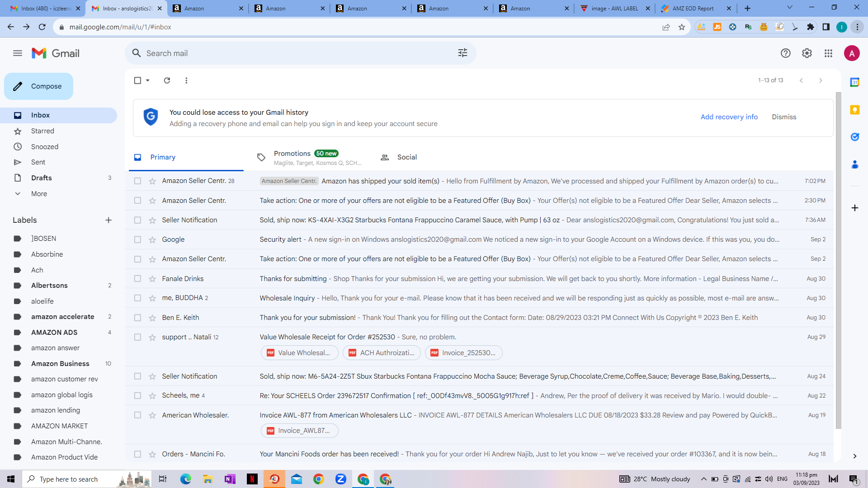The image size is (868, 488).
Task: Show the side panel chevron
Action: coord(854,456)
